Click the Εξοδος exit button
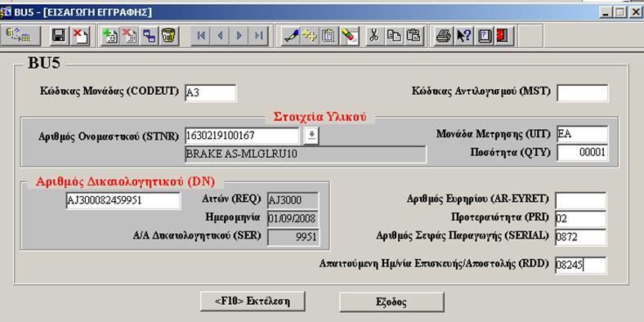 pyautogui.click(x=391, y=302)
